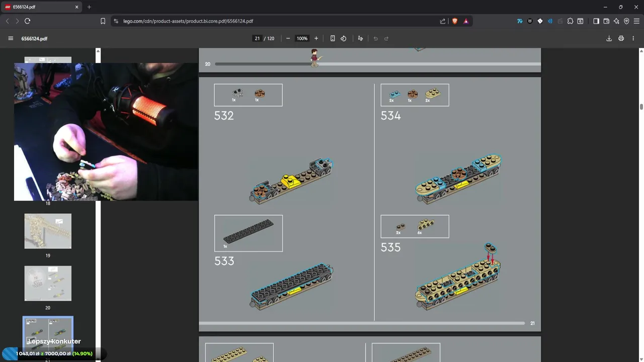
Task: Open Brave Rewards triangle icon
Action: pyautogui.click(x=466, y=21)
